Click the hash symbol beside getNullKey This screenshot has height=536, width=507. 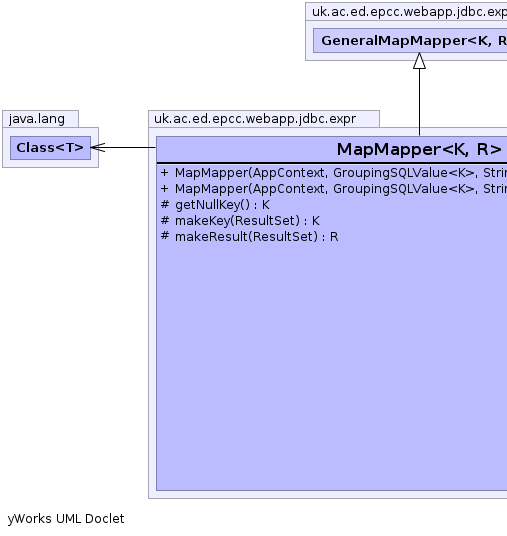click(x=165, y=204)
